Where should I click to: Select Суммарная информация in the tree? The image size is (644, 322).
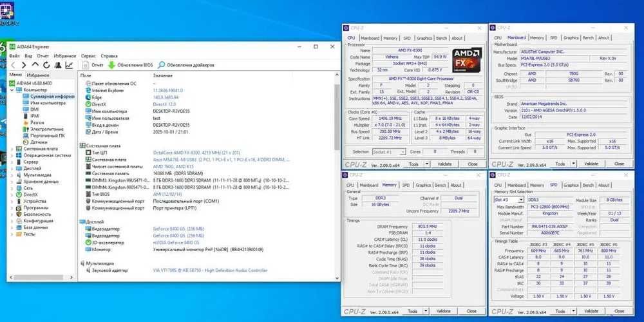click(x=48, y=97)
